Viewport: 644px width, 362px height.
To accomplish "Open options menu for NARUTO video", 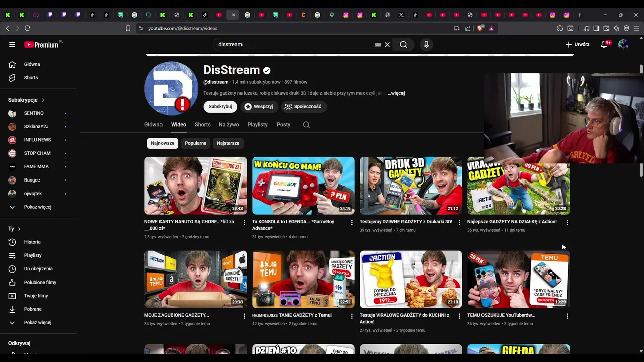I will point(244,222).
